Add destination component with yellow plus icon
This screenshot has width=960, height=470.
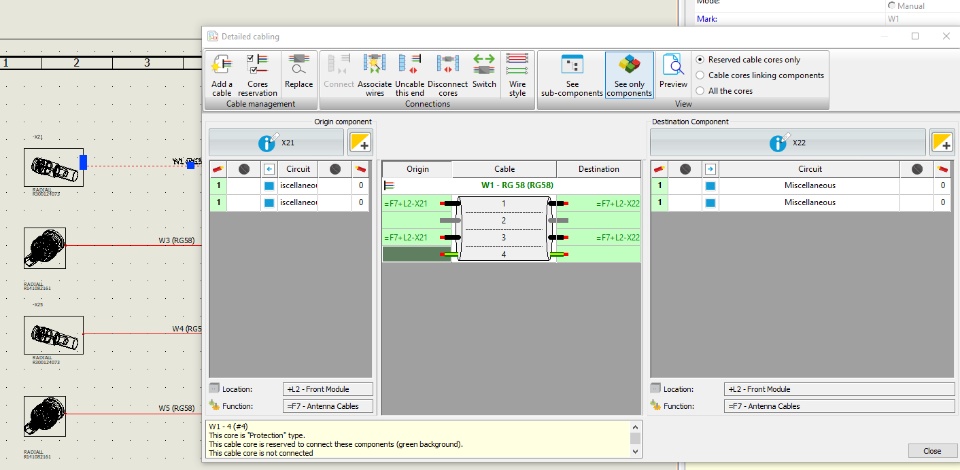942,143
